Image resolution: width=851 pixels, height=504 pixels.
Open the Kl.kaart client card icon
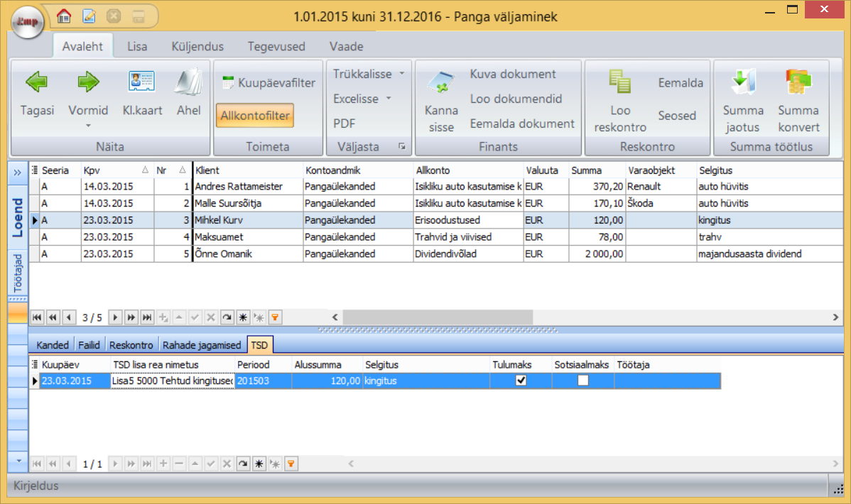(x=142, y=82)
